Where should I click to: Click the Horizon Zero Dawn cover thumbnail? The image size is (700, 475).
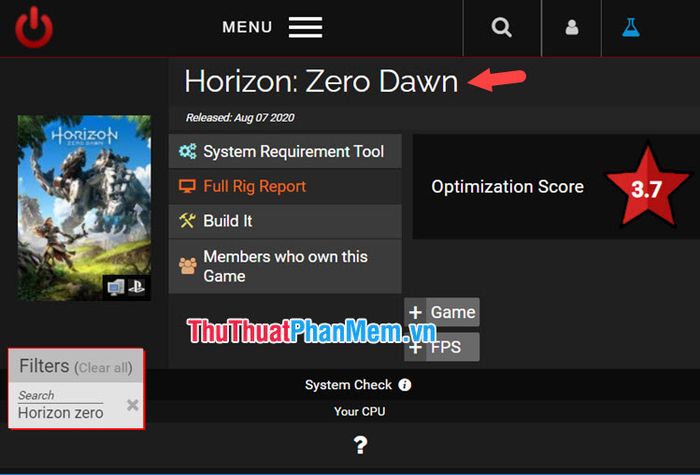pos(84,208)
